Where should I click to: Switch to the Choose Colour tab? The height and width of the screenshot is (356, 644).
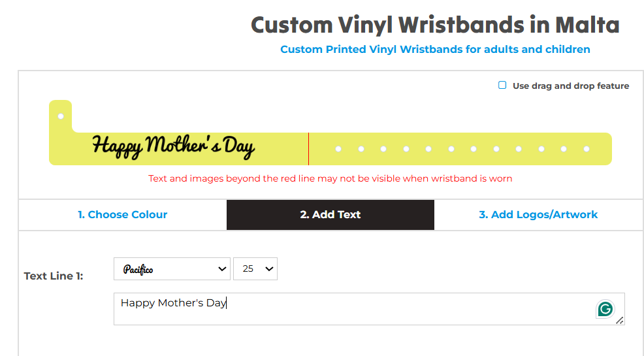[x=123, y=214]
